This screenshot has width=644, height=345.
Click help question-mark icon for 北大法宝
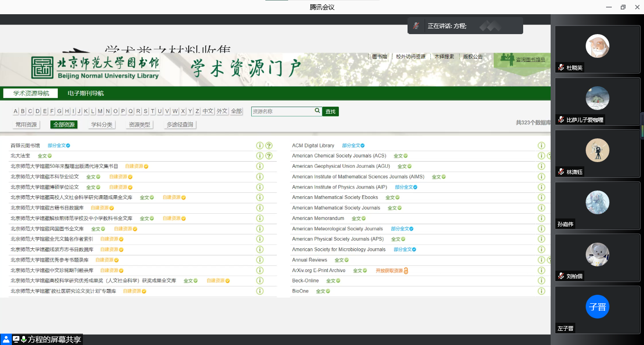tap(269, 156)
